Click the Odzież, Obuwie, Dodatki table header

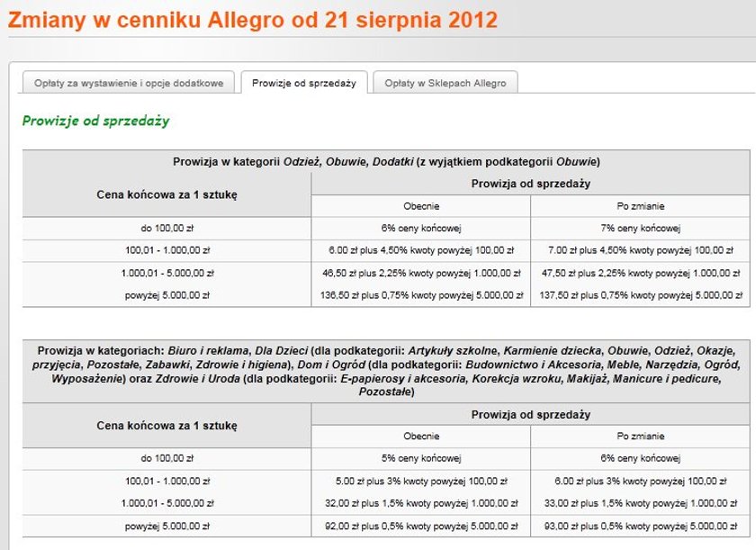click(386, 161)
